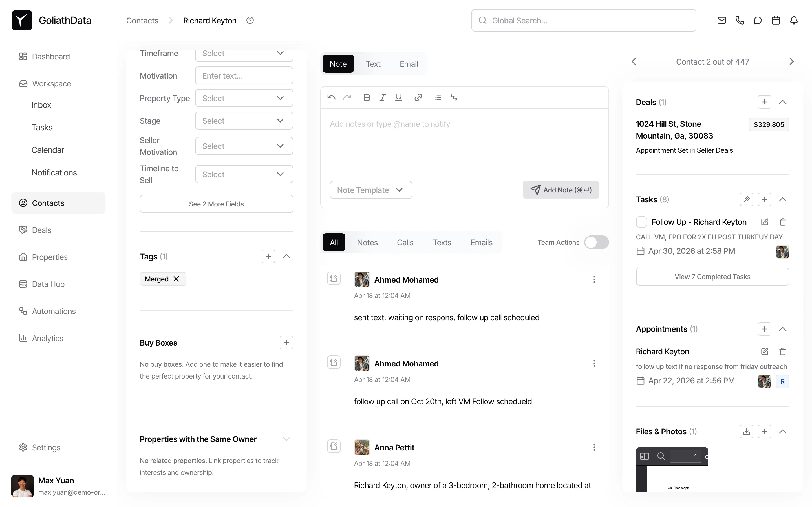Screen dimensions: 812x507
Task: Open the calendar icon in top bar
Action: [x=775, y=21]
